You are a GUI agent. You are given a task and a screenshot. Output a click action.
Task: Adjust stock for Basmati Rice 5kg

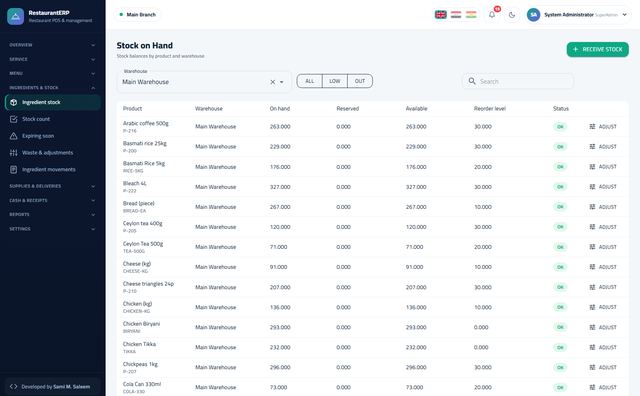[603, 167]
